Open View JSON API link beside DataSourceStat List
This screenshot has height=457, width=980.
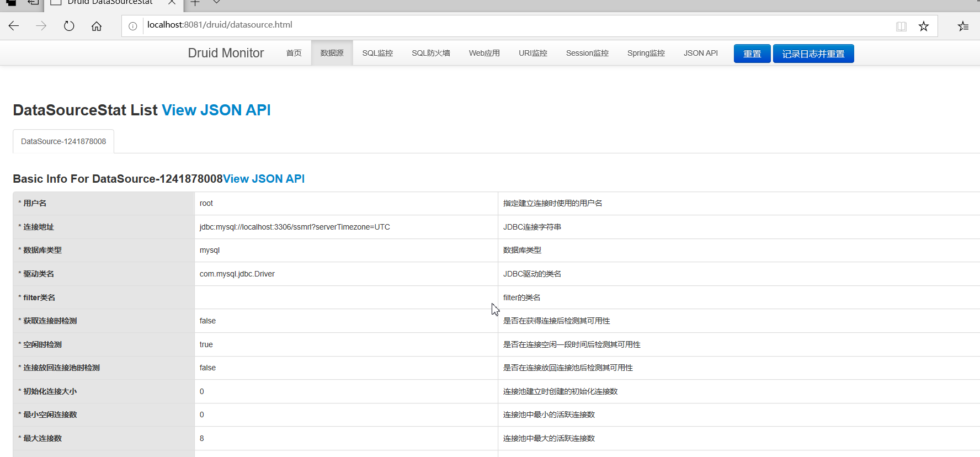pos(216,110)
